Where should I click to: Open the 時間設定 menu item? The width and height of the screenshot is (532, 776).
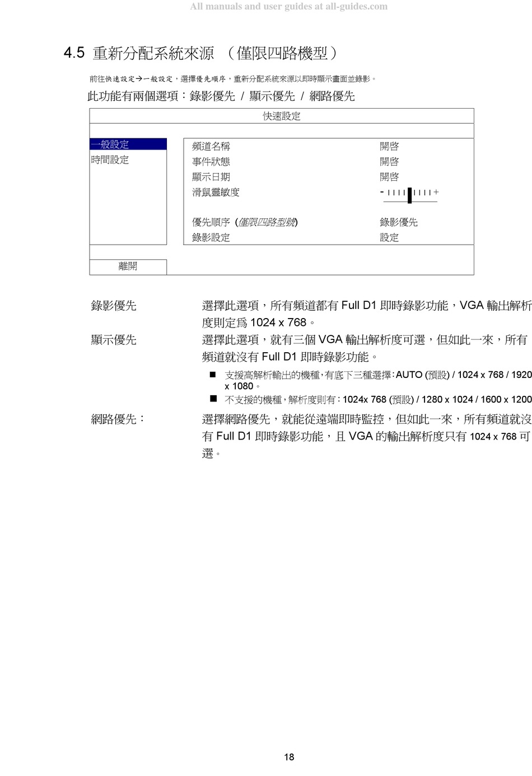[110, 160]
